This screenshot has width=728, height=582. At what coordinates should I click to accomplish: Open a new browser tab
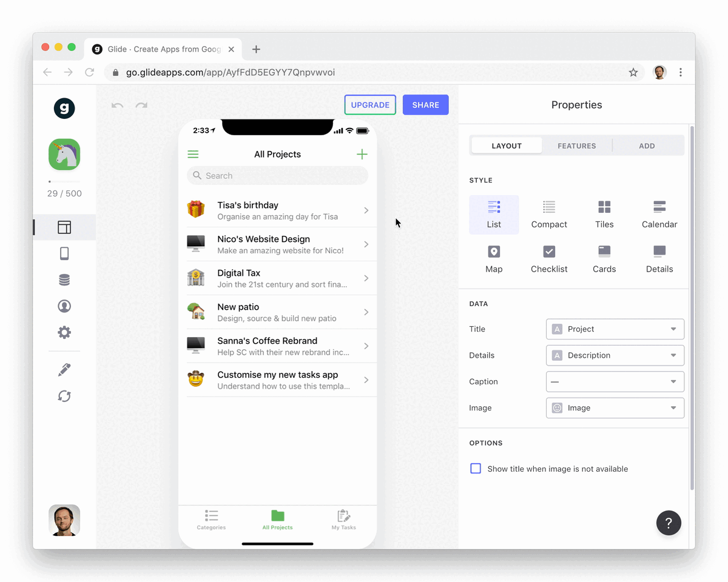click(256, 49)
